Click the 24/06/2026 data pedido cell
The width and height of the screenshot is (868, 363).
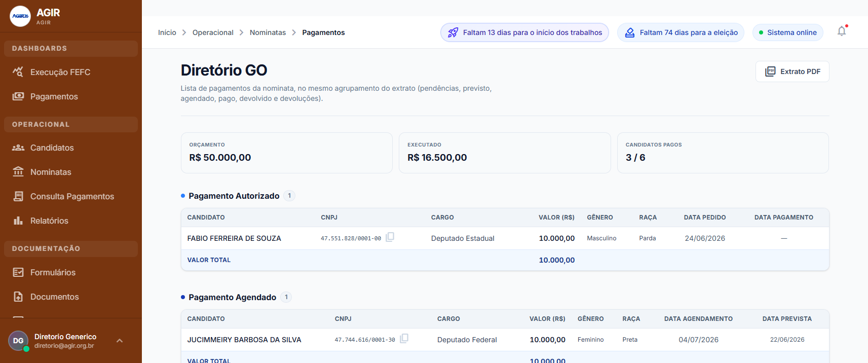705,238
